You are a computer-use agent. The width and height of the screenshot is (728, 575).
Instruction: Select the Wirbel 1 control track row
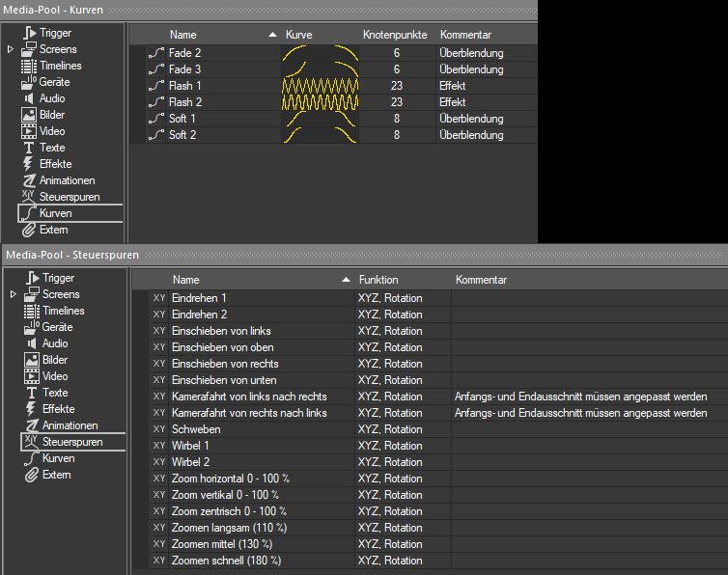[190, 446]
